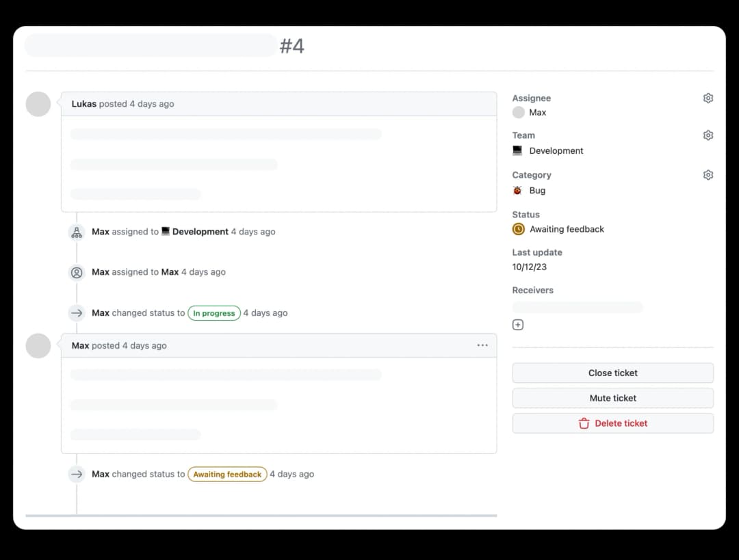The width and height of the screenshot is (739, 560).
Task: Open the Category settings gear
Action: (708, 175)
